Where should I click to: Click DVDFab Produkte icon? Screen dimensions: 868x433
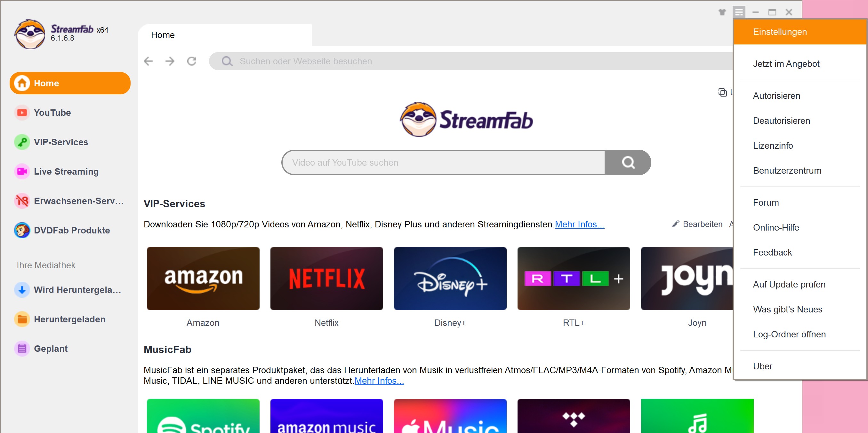tap(21, 231)
